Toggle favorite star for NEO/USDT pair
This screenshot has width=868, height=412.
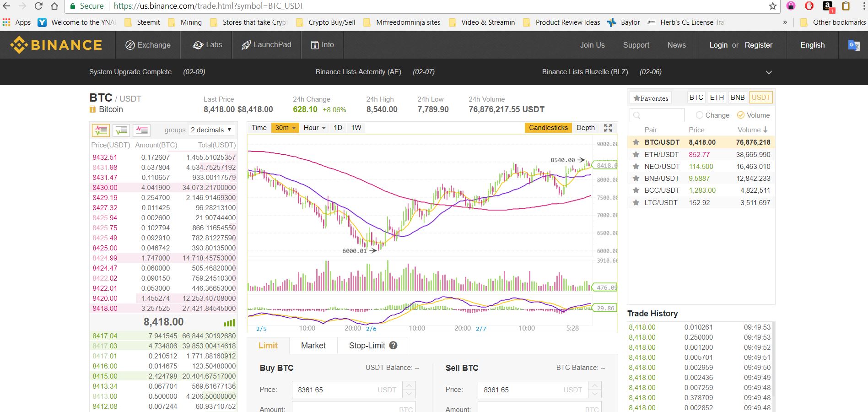tap(636, 167)
